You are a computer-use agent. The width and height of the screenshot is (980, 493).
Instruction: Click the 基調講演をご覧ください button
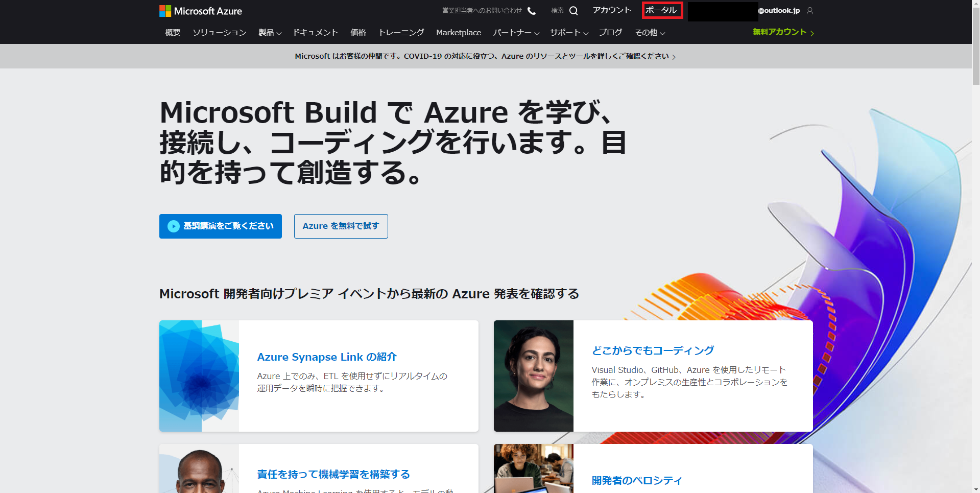click(x=221, y=226)
